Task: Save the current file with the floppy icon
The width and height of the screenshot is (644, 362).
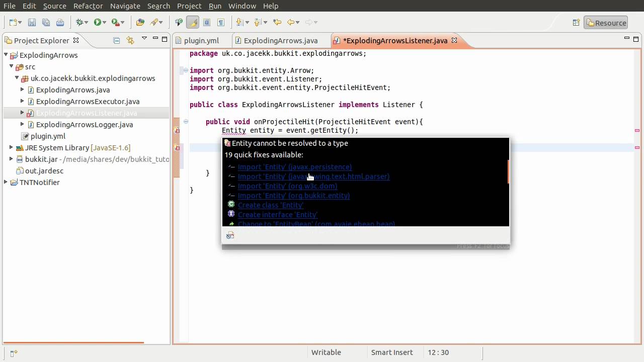Action: pos(32,22)
